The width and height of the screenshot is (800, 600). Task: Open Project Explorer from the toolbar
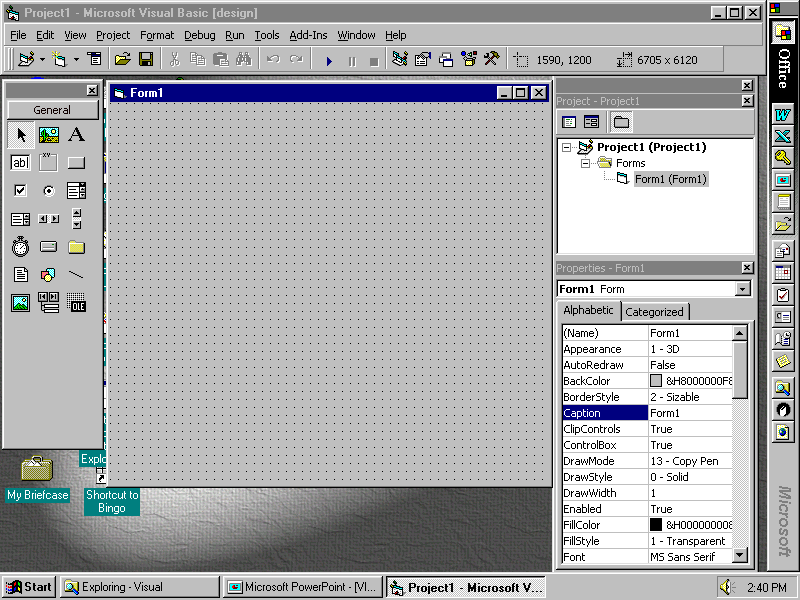pos(400,60)
